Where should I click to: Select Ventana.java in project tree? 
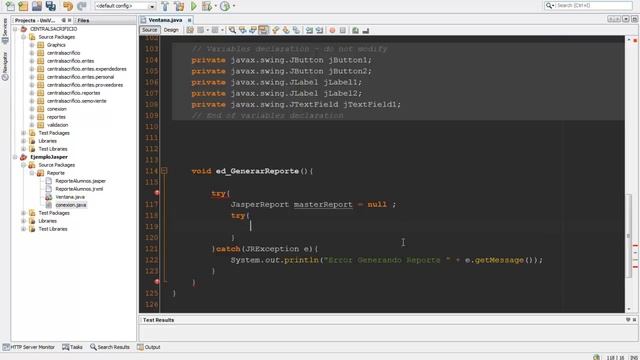click(70, 197)
